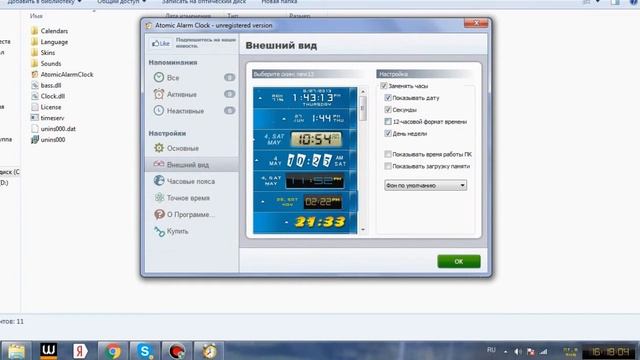Image resolution: width=640 pixels, height=360 pixels.
Task: Click the volume speaker tray icon
Action: coord(518,351)
